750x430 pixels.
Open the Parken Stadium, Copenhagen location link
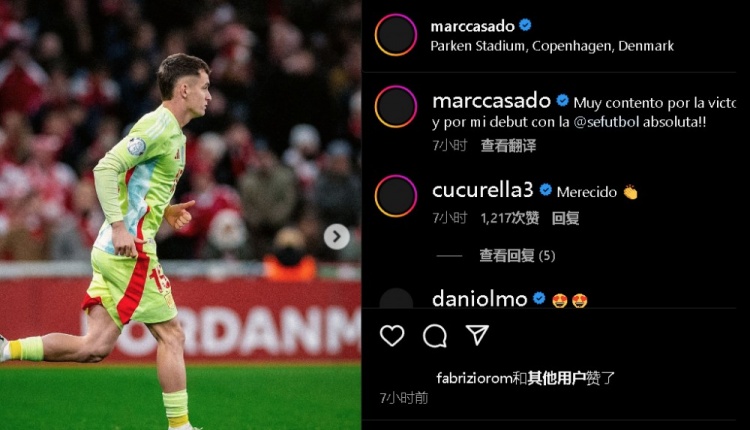coord(552,46)
